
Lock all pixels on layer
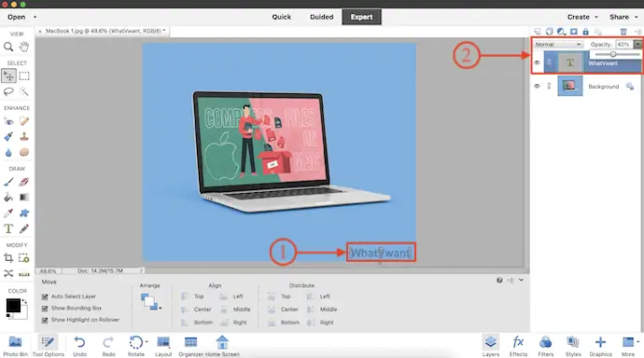click(586, 32)
